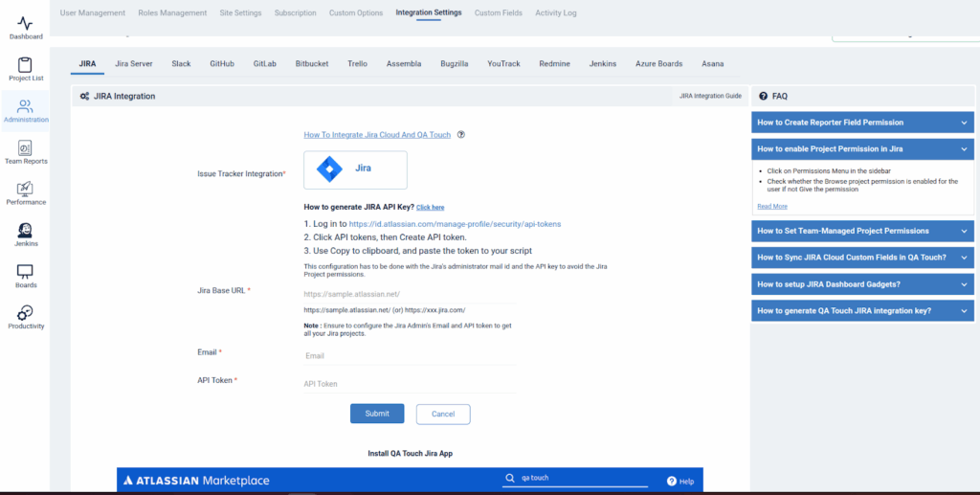This screenshot has height=495, width=980.
Task: Click the FAQ question mark icon
Action: [763, 97]
